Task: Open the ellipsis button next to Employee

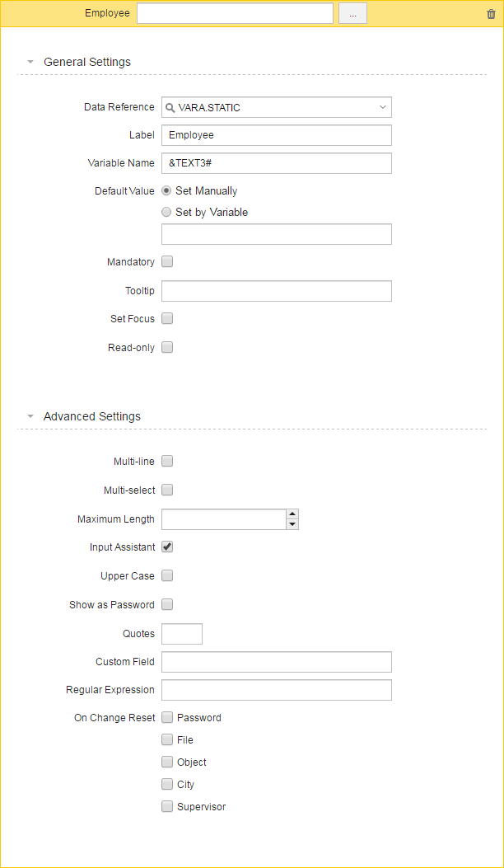Action: click(x=353, y=14)
